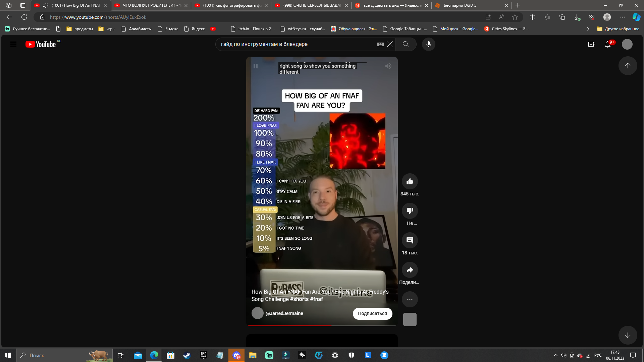The image size is (644, 362).
Task: Click the Подписаться subscribe button
Action: [372, 313]
